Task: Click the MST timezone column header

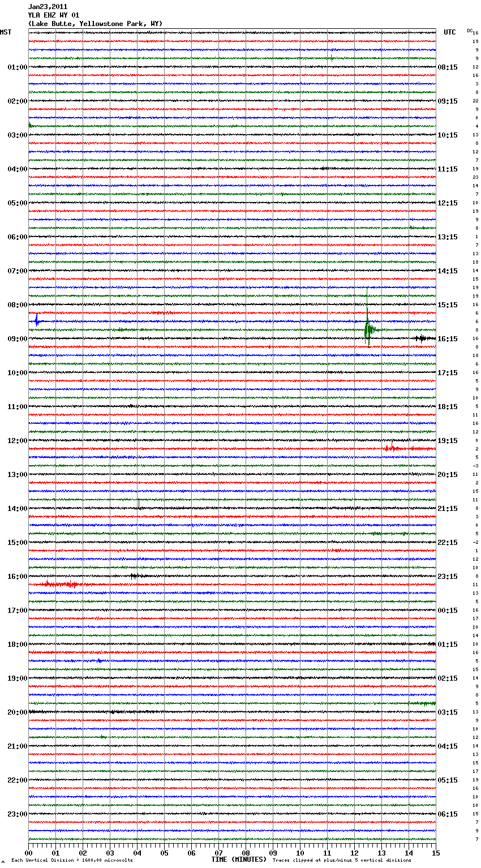Action: tap(6, 32)
